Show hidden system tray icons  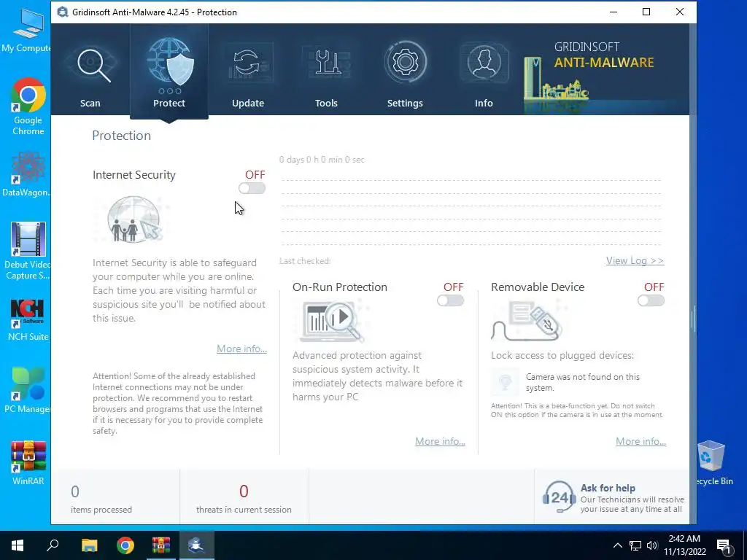(617, 545)
